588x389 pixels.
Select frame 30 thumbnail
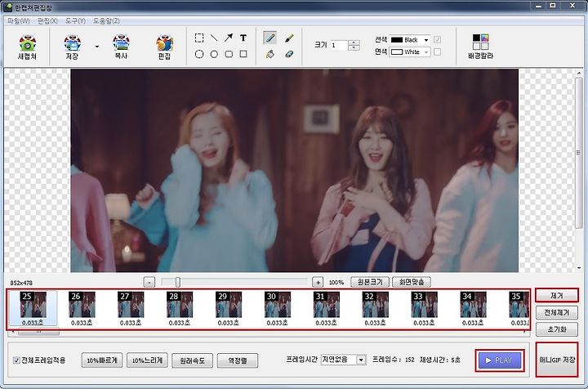pyautogui.click(x=277, y=308)
